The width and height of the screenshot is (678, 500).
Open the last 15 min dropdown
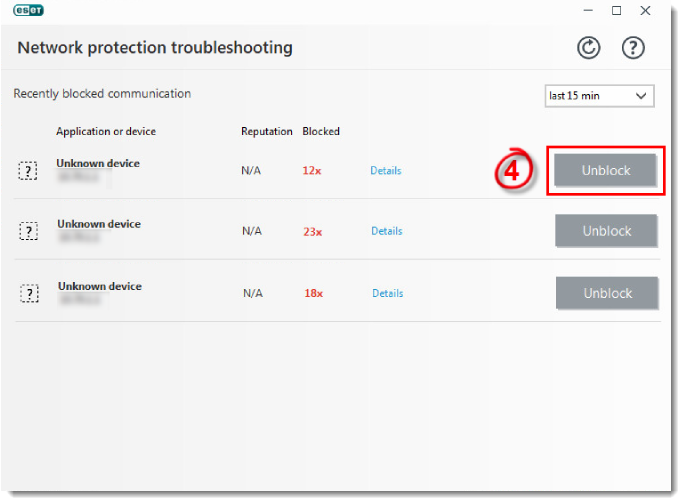599,96
